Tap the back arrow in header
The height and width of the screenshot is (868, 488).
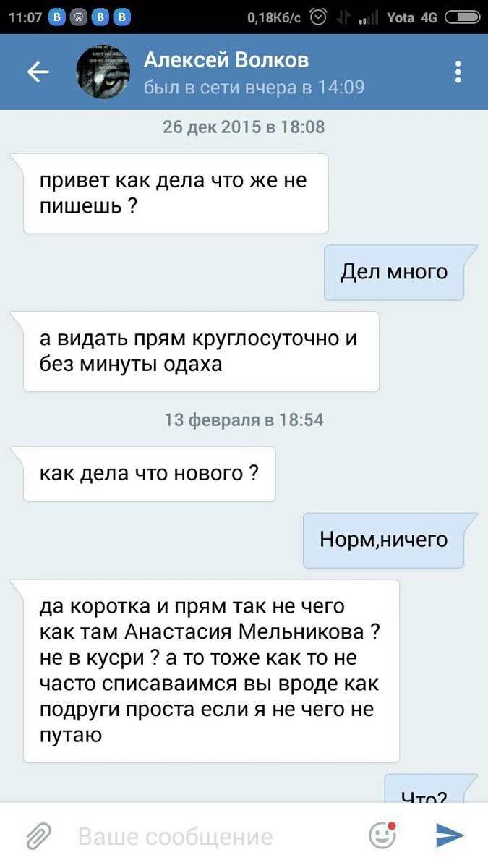38,72
